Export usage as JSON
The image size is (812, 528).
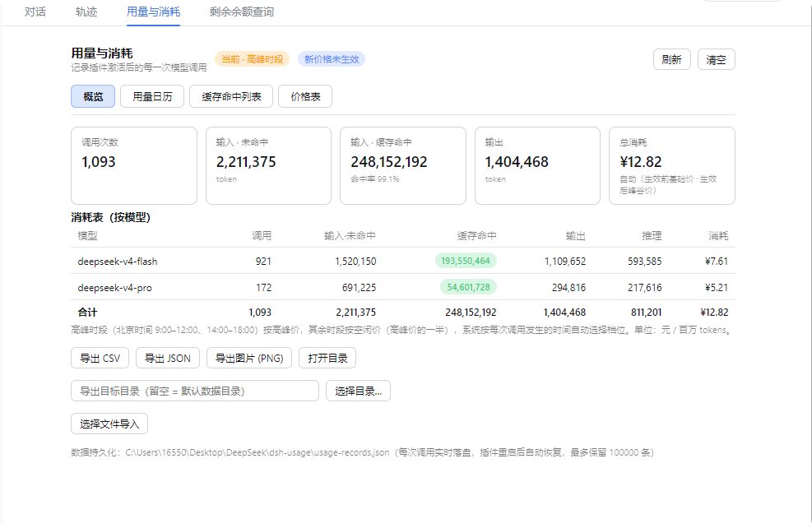(x=168, y=359)
